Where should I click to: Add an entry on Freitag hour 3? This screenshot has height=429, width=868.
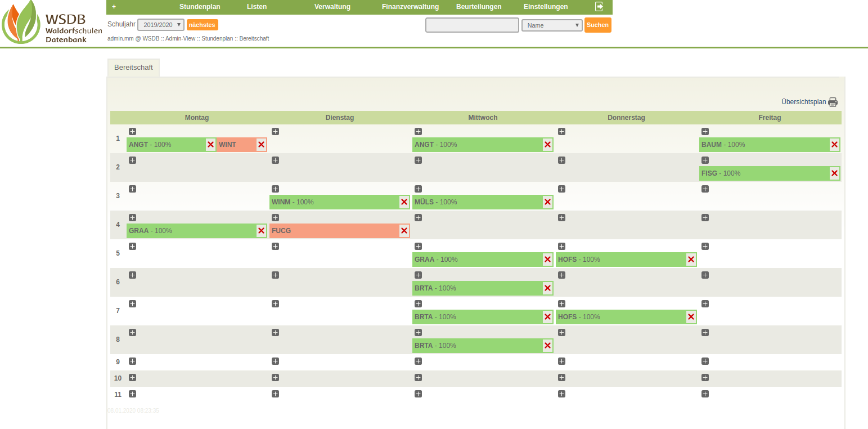pos(705,189)
